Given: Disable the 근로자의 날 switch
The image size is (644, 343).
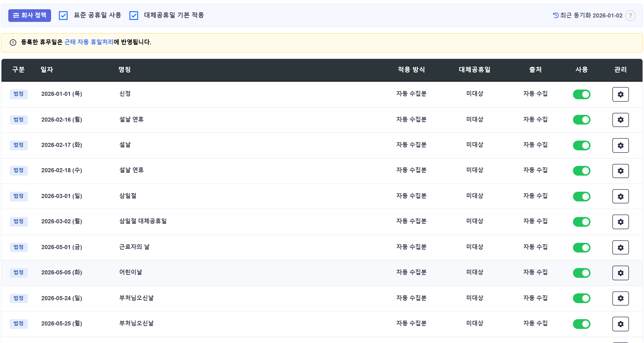Looking at the screenshot, I should [581, 247].
